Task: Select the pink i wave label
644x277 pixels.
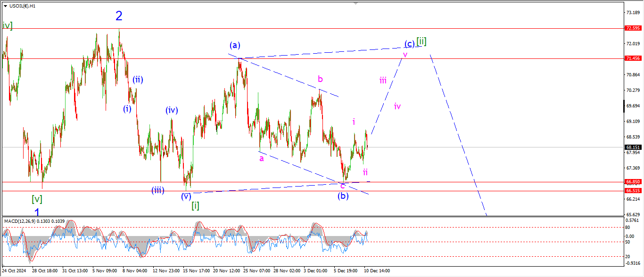Action: [x=354, y=122]
